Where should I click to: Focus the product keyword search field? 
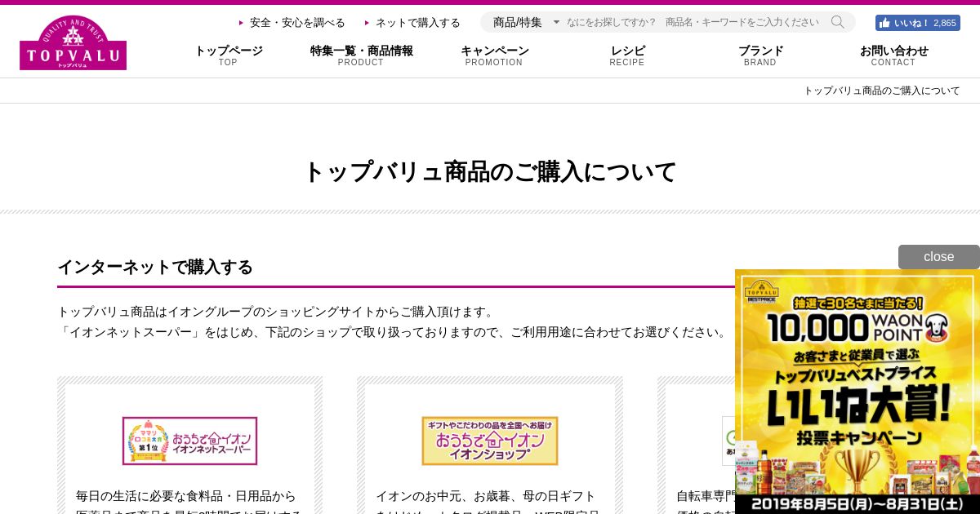pyautogui.click(x=693, y=22)
